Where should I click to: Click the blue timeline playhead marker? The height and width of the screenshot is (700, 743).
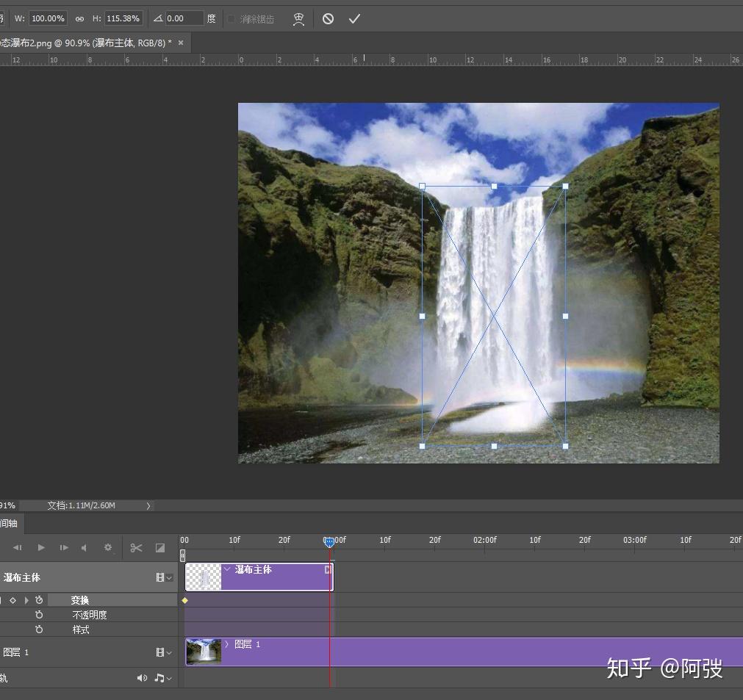coord(329,542)
